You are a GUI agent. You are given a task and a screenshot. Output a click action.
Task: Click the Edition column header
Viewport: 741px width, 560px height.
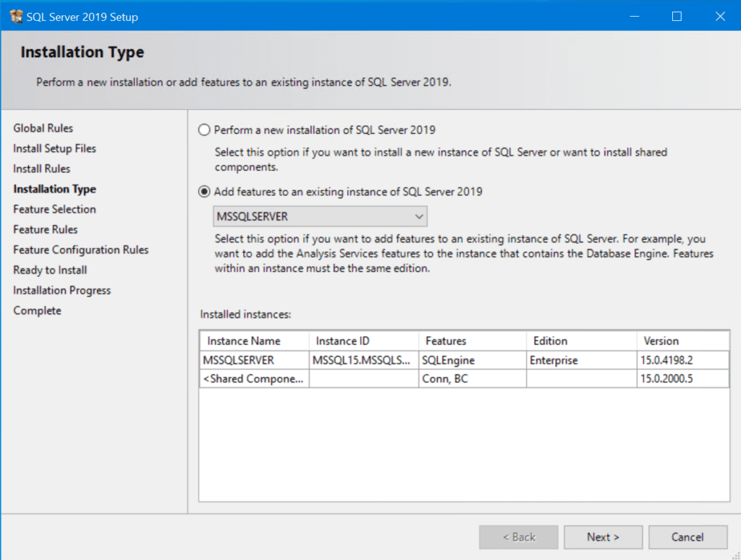(x=582, y=341)
